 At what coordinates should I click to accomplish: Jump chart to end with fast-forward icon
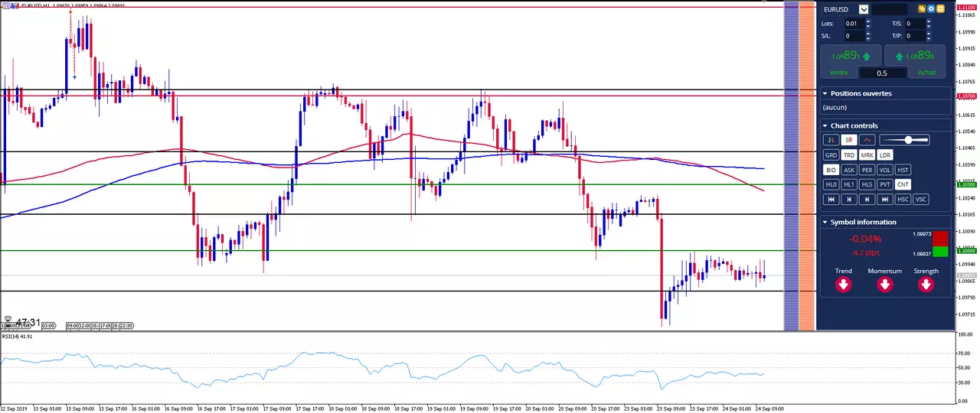(885, 199)
